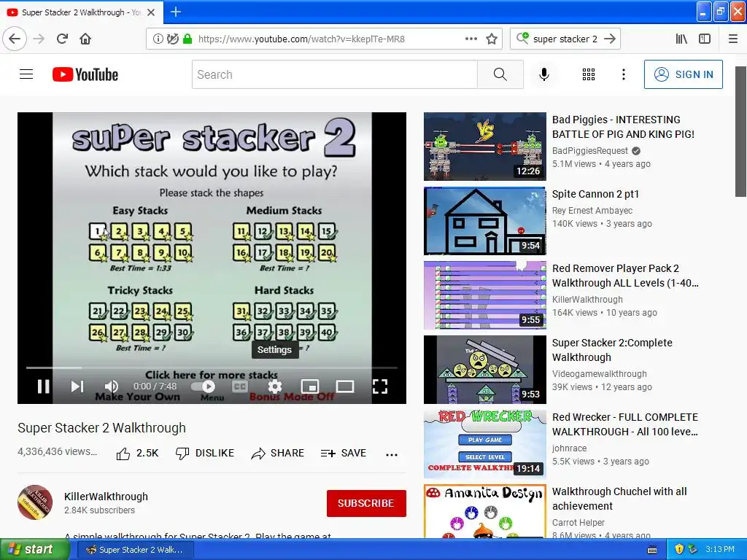Close the Super Stacker 2 Walkthrough tab
The image size is (747, 560).
tap(151, 12)
